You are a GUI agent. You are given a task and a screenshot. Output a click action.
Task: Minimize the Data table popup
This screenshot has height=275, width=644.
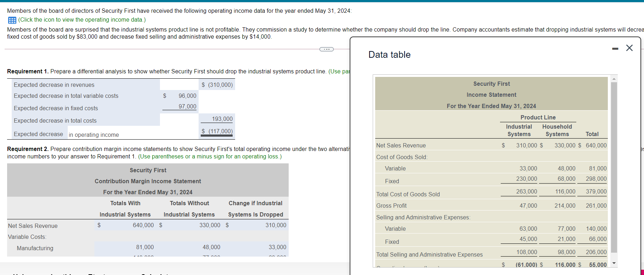[615, 48]
